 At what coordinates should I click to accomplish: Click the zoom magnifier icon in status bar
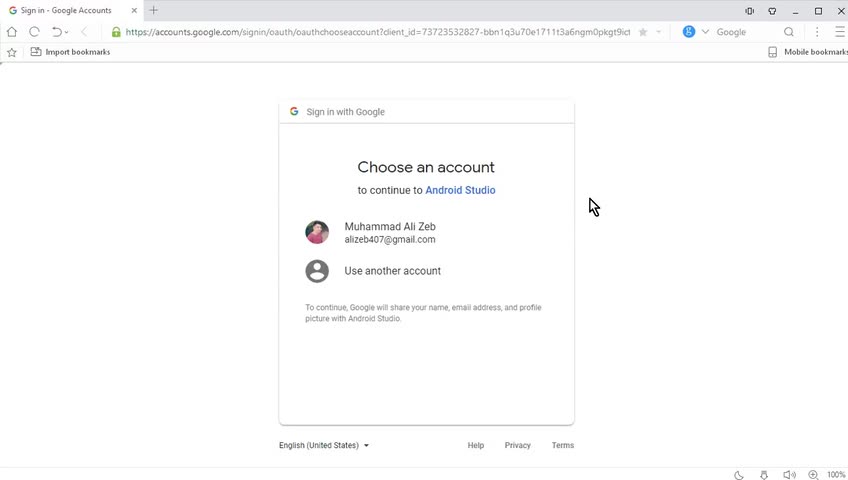[813, 475]
